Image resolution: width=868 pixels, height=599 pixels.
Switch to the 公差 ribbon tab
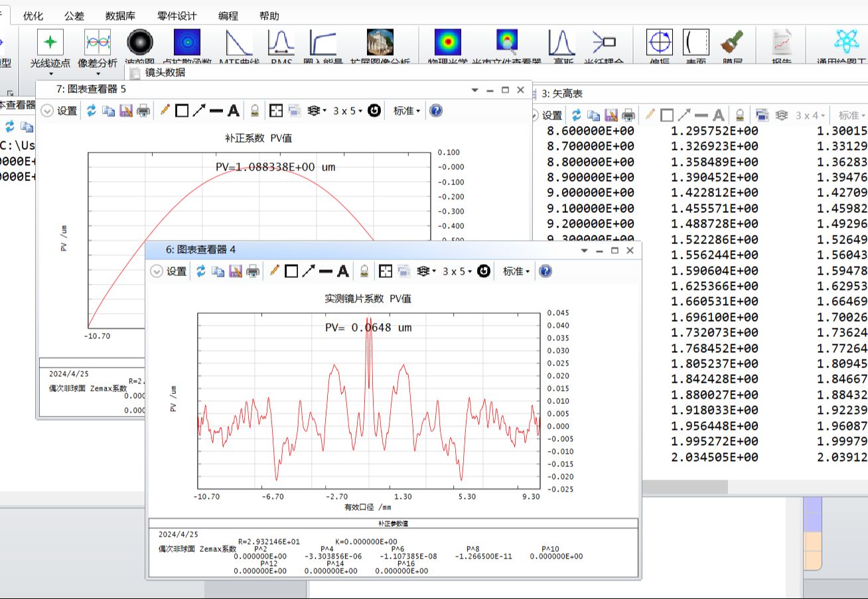point(74,16)
